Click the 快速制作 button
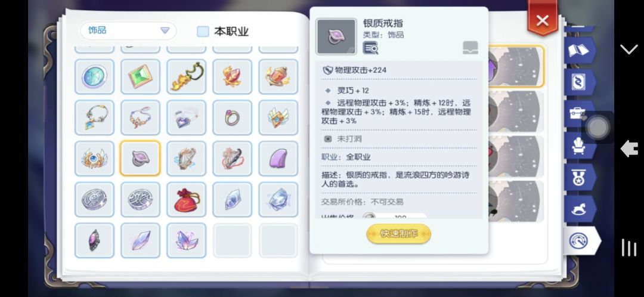This screenshot has width=644, height=297. point(398,234)
